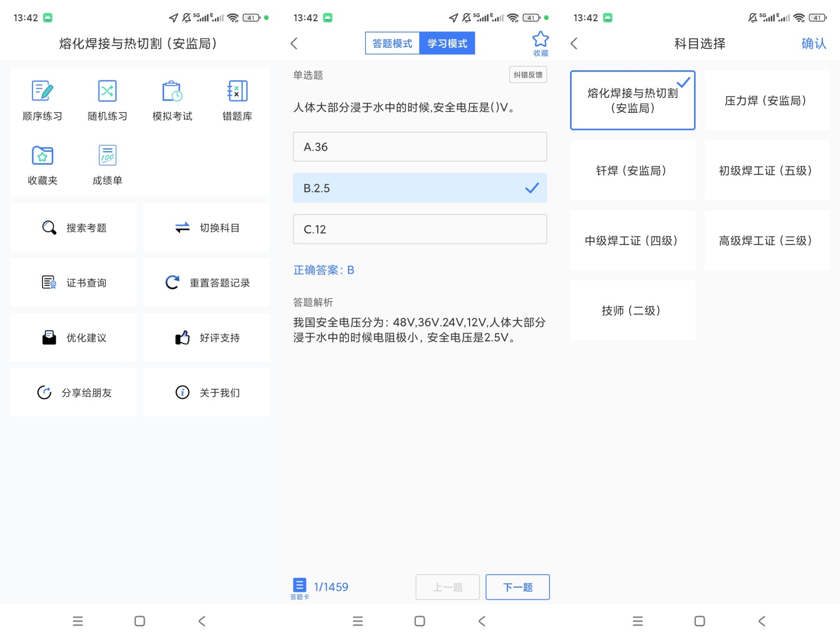840x638 pixels.
Task: View the 成绩单 score report
Action: pyautogui.click(x=108, y=165)
